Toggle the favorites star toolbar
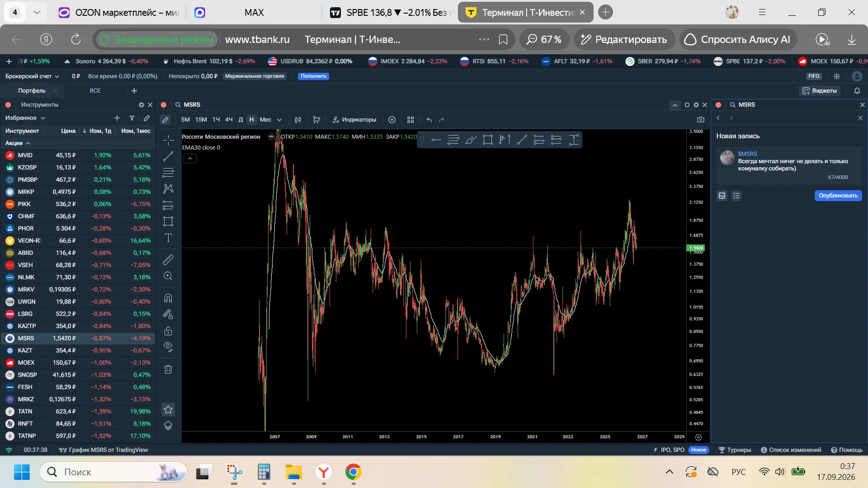 [x=168, y=409]
